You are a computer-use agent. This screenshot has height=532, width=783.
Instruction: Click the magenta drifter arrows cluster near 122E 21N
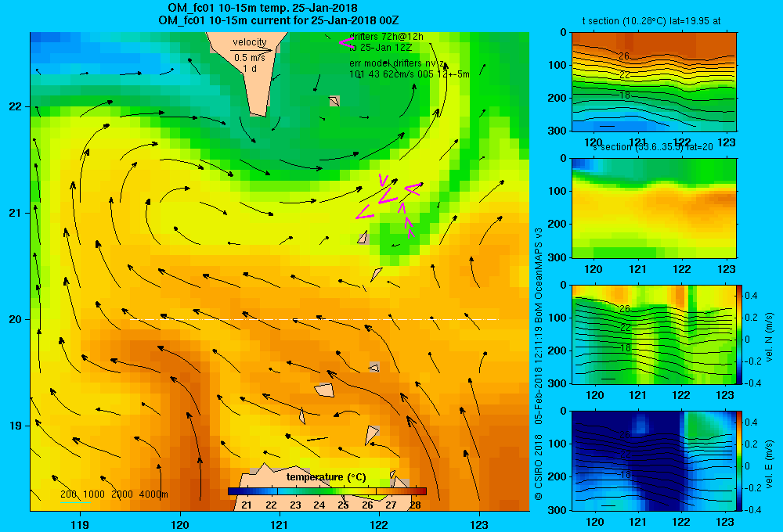(389, 206)
